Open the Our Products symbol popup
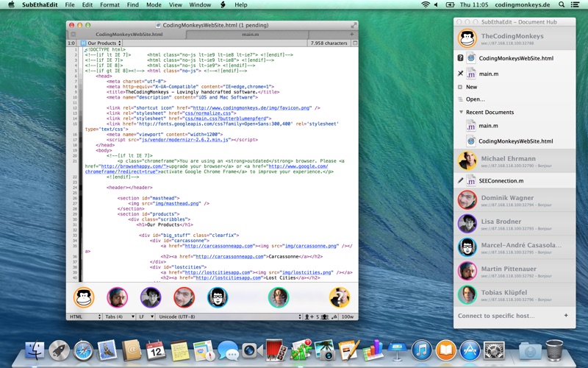 101,43
